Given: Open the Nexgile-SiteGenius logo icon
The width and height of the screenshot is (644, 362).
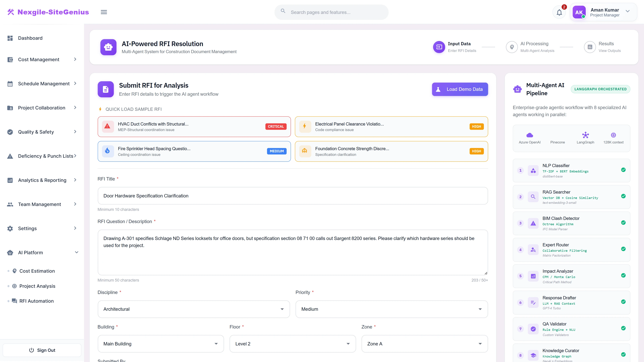Looking at the screenshot, I should (x=11, y=12).
